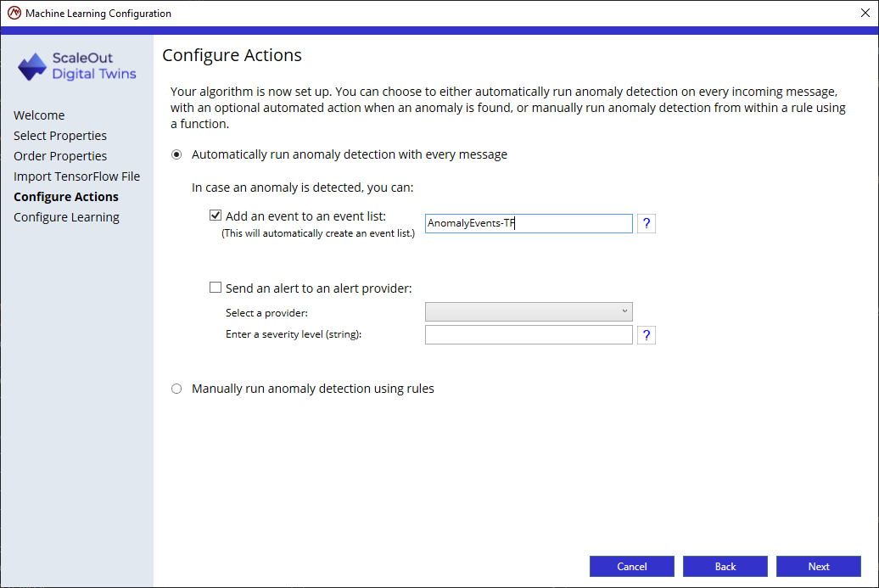Go to the Select Properties step
Image resolution: width=879 pixels, height=588 pixels.
[60, 136]
